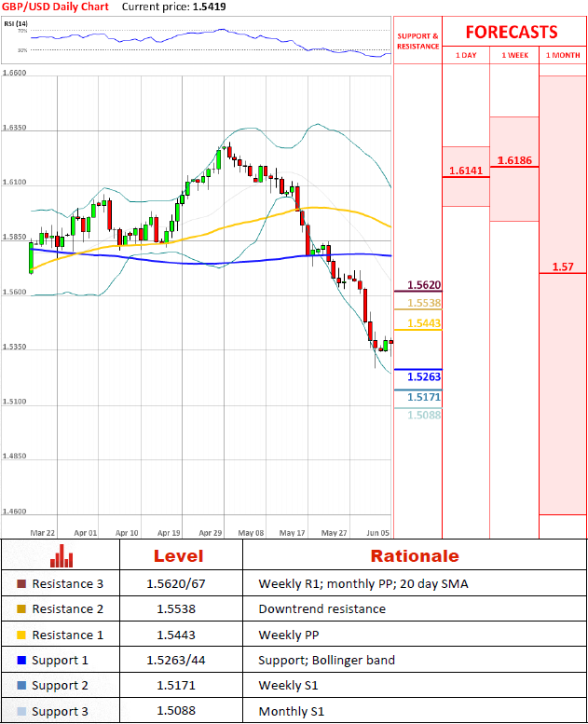Select the 'GBP/USD Daily Chart' title
Viewport: 588px width, 724px height.
click(55, 7)
